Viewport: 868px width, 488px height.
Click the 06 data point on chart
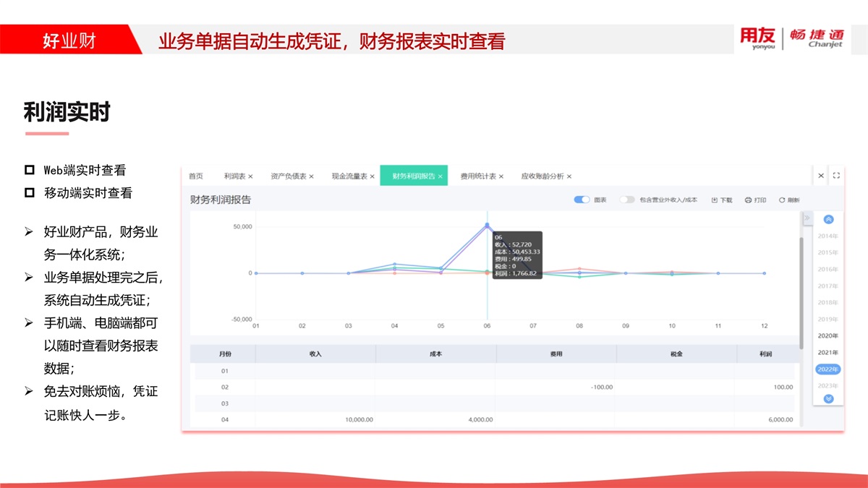click(487, 226)
